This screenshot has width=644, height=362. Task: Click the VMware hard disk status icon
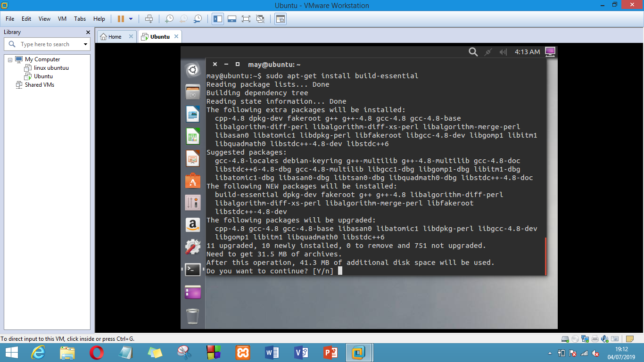click(565, 339)
